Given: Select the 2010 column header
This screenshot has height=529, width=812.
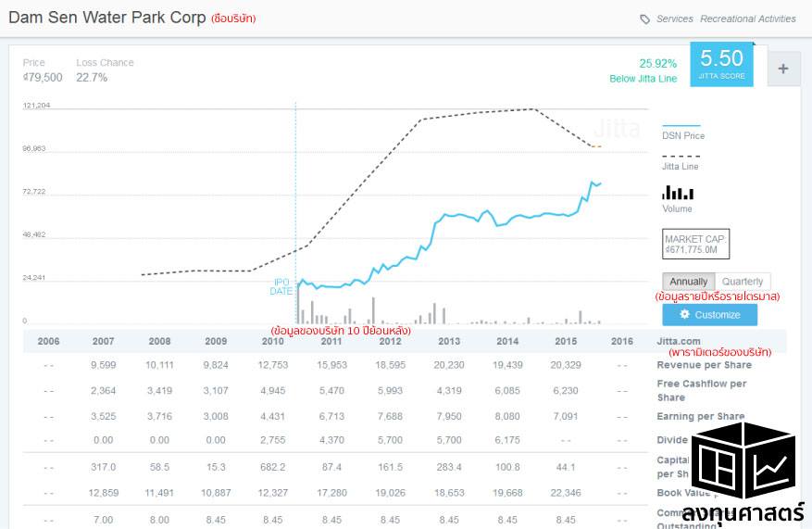Looking at the screenshot, I should pos(273,341).
